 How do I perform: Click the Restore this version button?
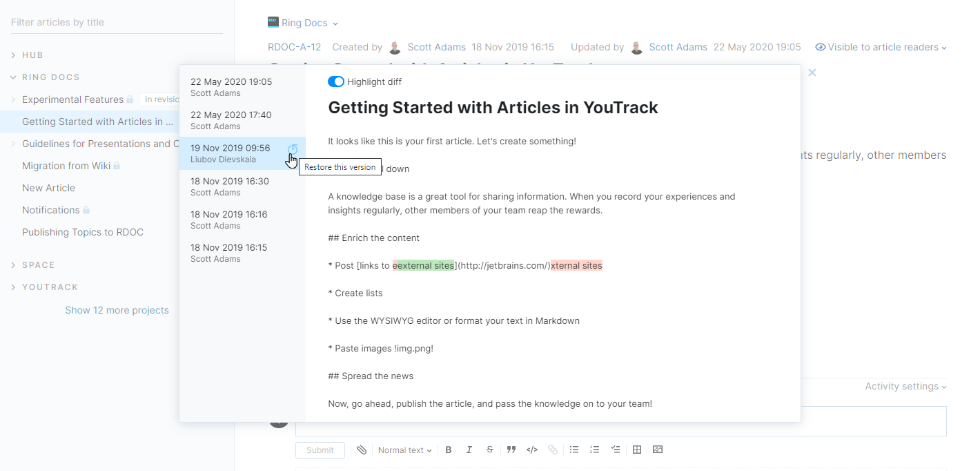(340, 167)
